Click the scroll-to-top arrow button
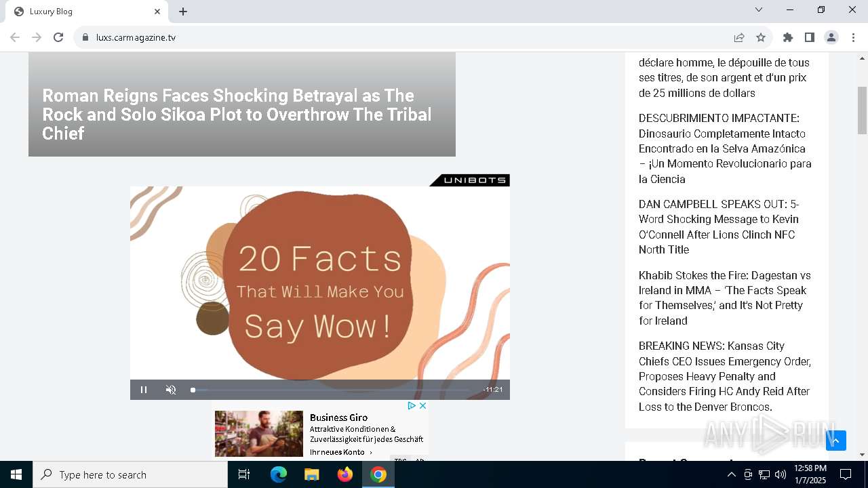 click(836, 441)
